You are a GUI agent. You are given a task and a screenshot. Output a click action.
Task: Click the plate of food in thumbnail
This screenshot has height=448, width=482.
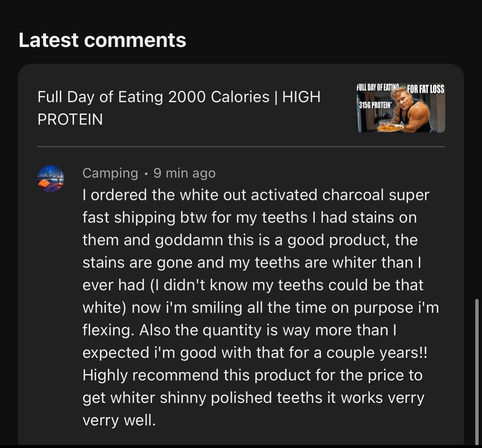point(390,128)
